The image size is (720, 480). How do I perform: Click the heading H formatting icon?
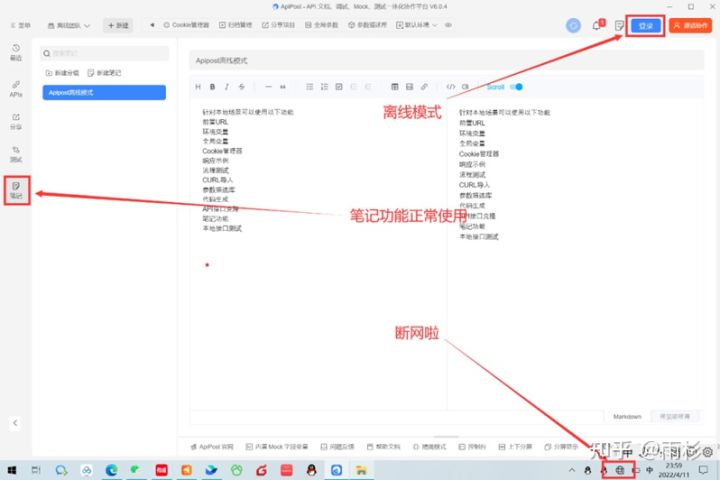click(198, 86)
